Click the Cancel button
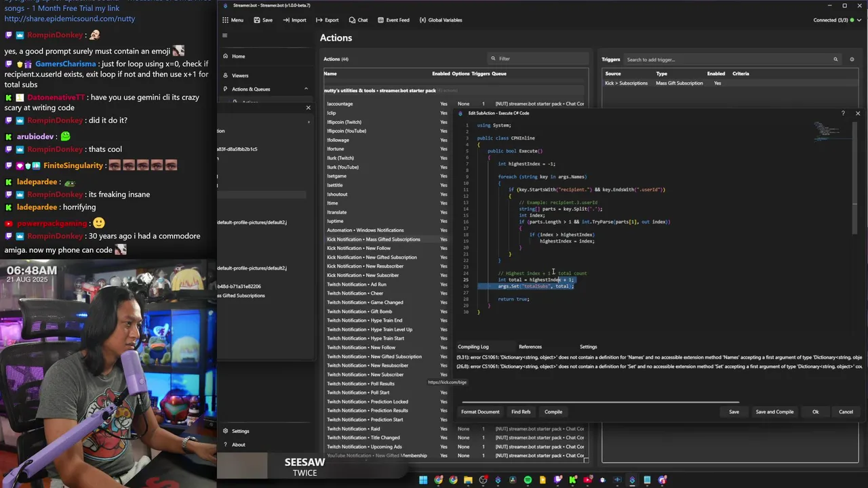 pos(846,412)
